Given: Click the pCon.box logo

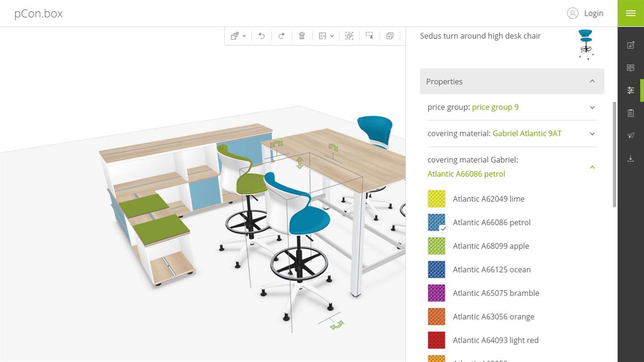Looking at the screenshot, I should [x=38, y=13].
